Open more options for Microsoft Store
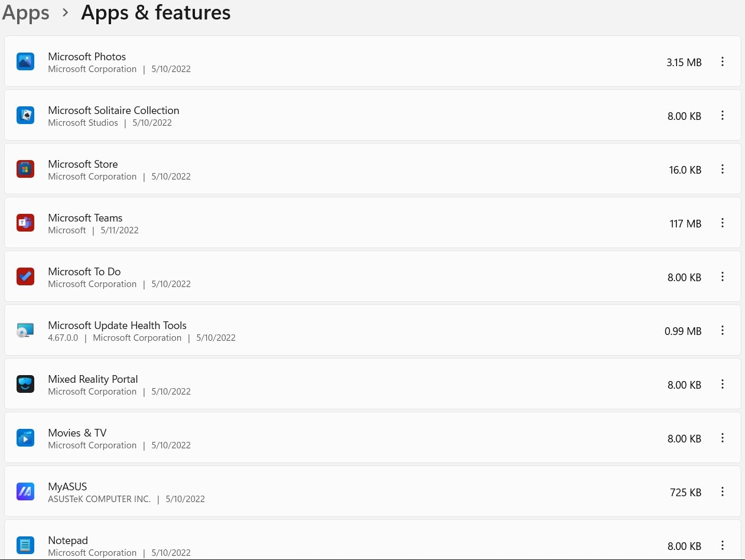 [722, 169]
